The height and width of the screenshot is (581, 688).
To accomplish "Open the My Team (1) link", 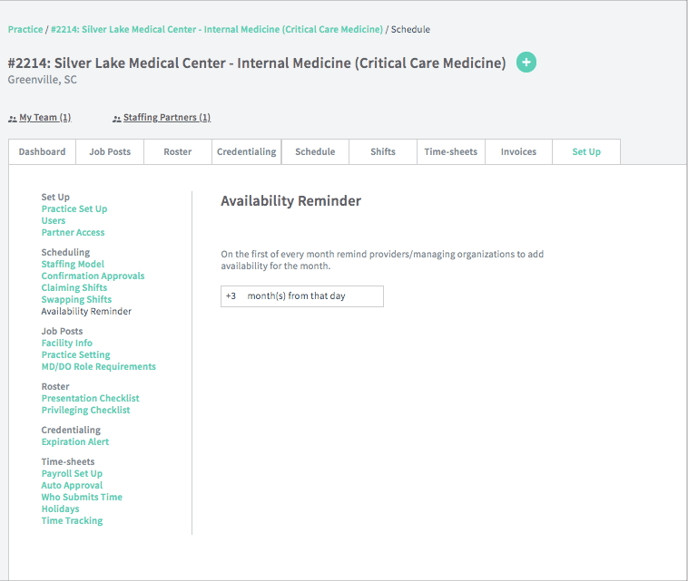I will [x=45, y=118].
